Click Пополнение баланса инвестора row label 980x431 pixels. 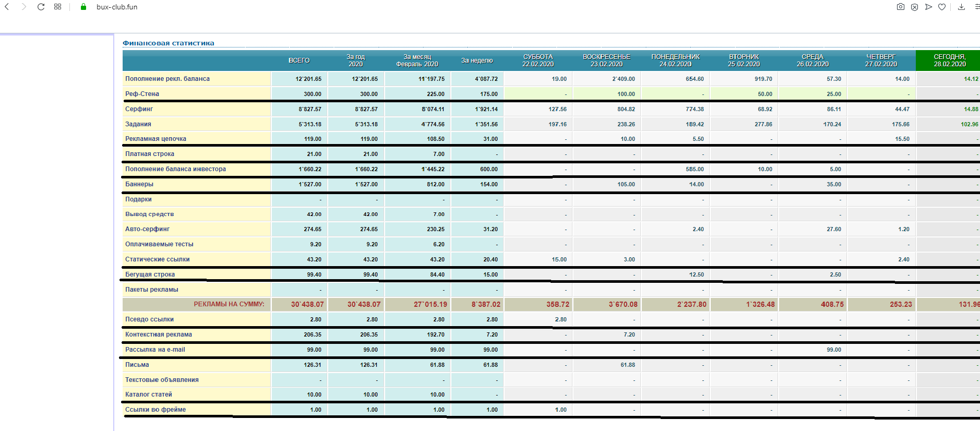click(x=175, y=169)
